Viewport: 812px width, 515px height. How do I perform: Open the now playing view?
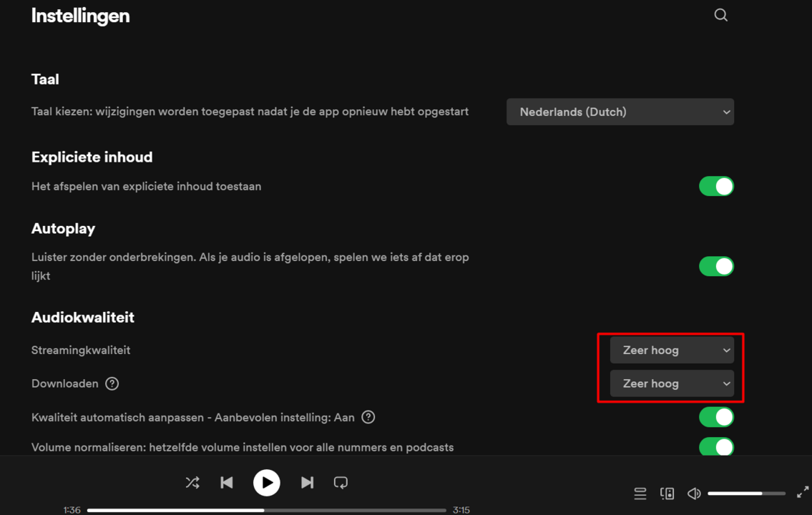667,493
